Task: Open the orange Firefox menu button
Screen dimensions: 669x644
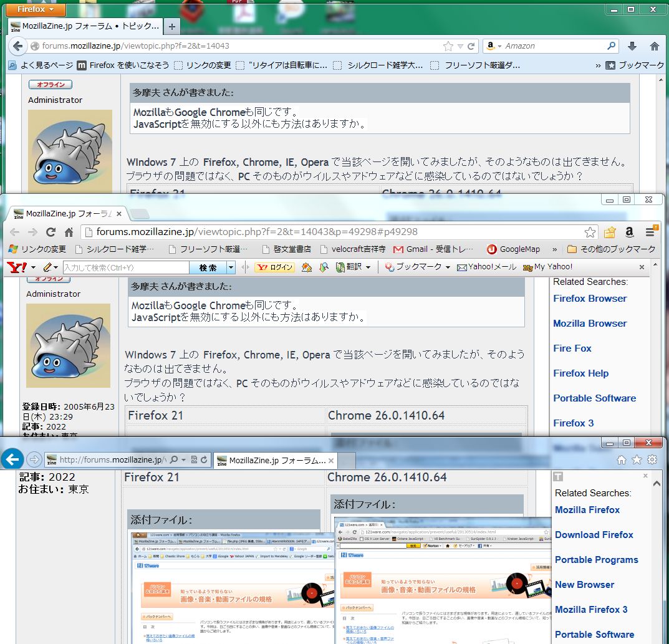Action: 32,9
